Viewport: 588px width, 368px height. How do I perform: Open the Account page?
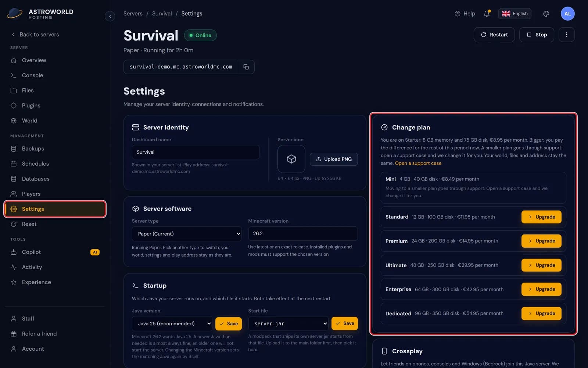point(55,349)
